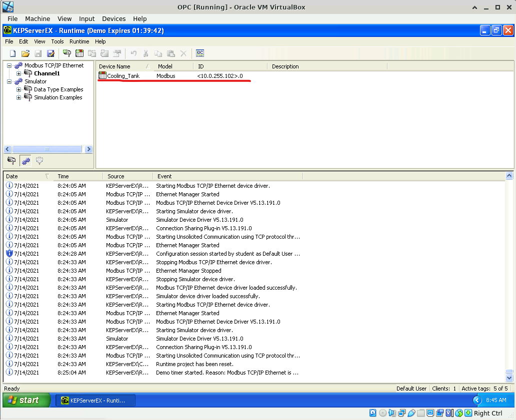Open the VirtualBox Machine menu
This screenshot has height=420, width=516.
(x=37, y=19)
